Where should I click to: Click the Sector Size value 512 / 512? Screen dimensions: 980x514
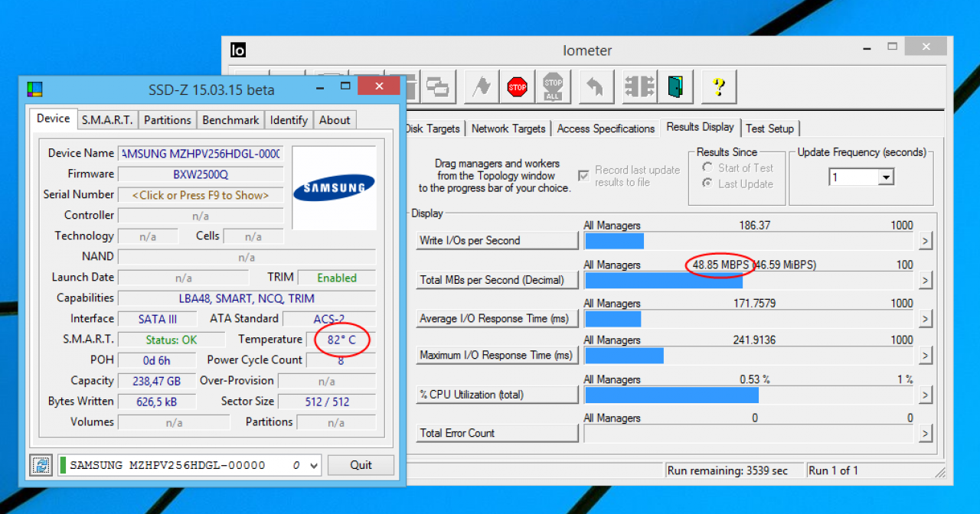(327, 402)
